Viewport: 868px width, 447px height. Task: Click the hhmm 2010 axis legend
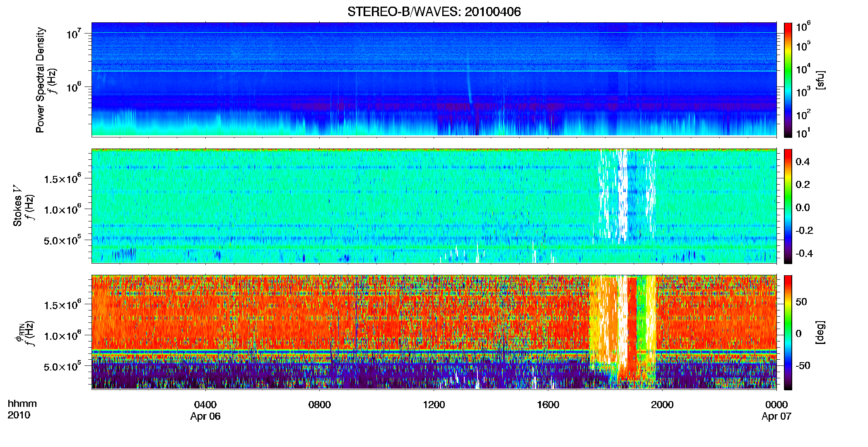point(22,409)
